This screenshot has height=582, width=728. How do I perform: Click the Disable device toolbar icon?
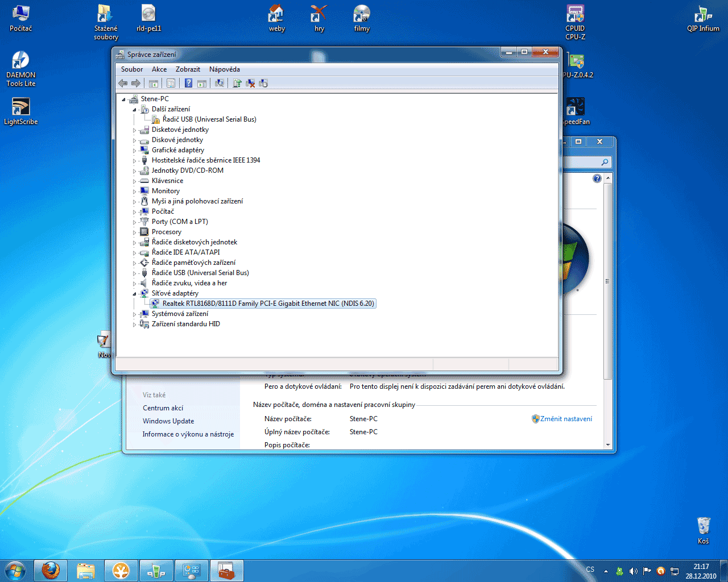click(263, 84)
